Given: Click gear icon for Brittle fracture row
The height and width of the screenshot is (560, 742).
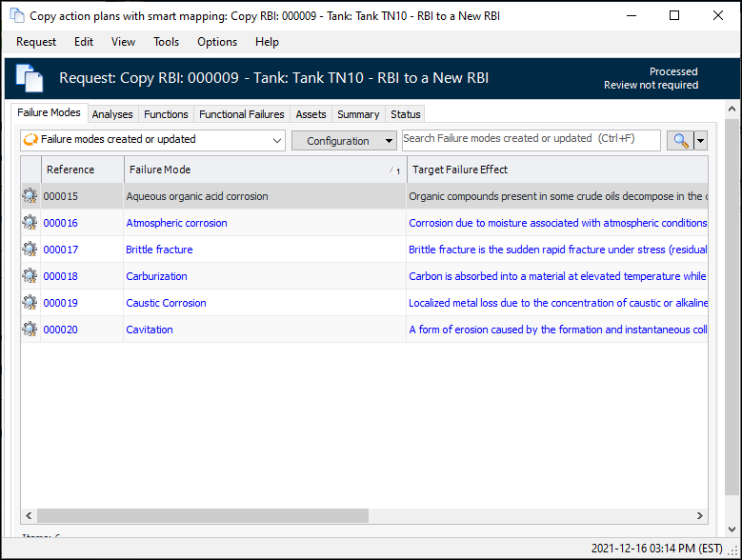Looking at the screenshot, I should (x=30, y=250).
